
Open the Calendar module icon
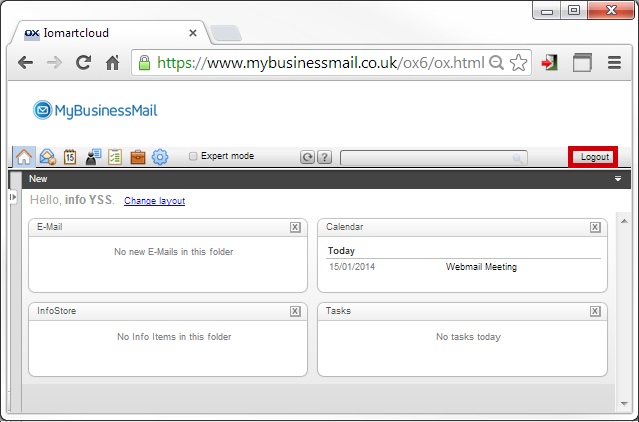pyautogui.click(x=70, y=157)
